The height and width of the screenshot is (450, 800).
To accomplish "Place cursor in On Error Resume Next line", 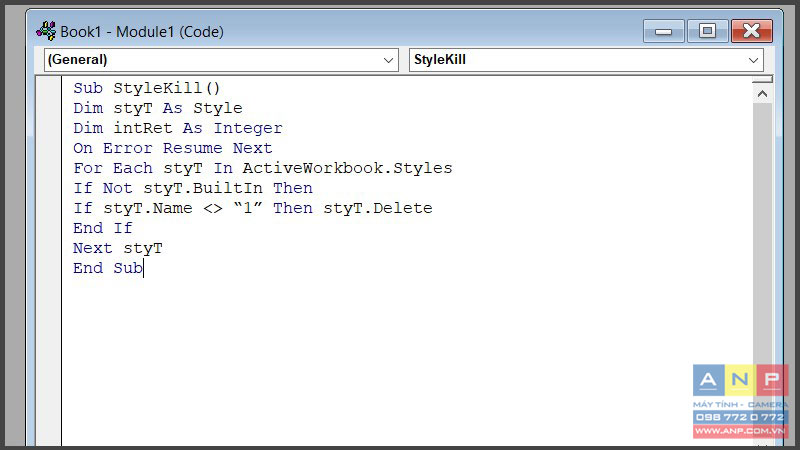I will (x=172, y=148).
